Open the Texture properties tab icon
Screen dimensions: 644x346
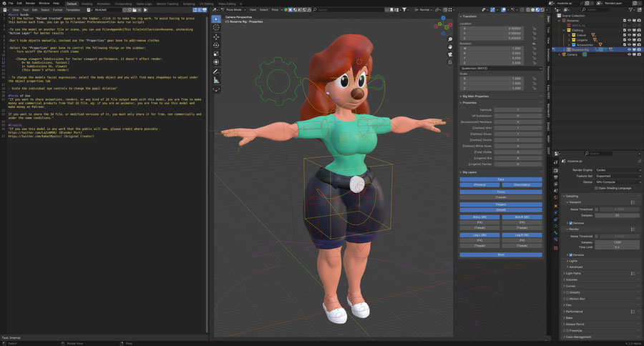click(556, 248)
